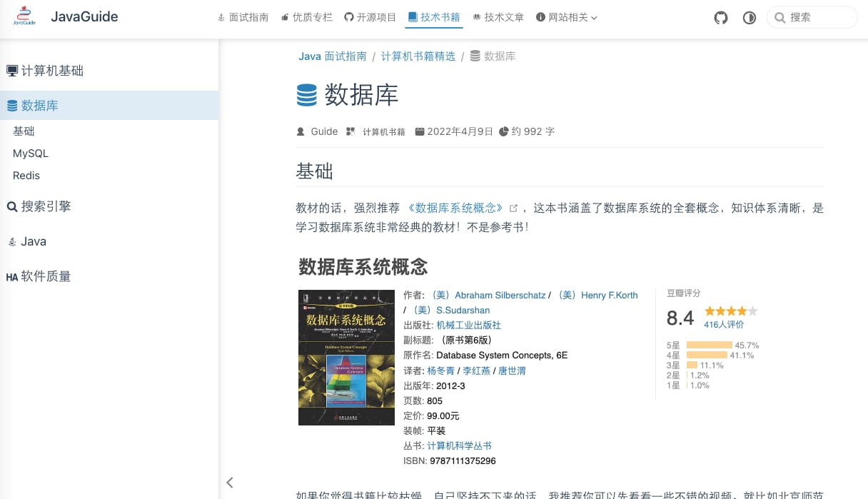Expand the 网站相关 dropdown menu
This screenshot has height=499, width=868.
point(567,17)
